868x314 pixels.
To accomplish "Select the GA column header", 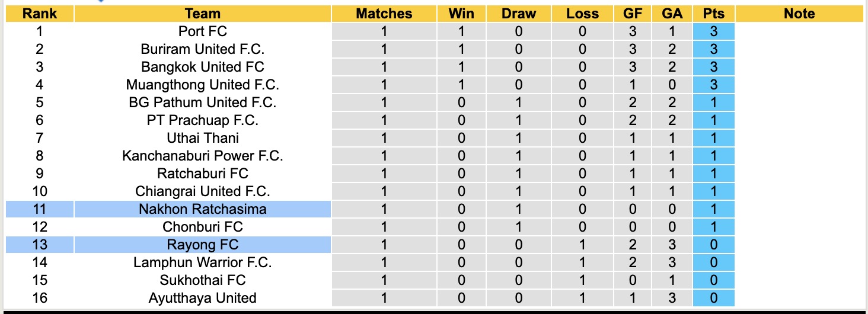I will point(672,14).
